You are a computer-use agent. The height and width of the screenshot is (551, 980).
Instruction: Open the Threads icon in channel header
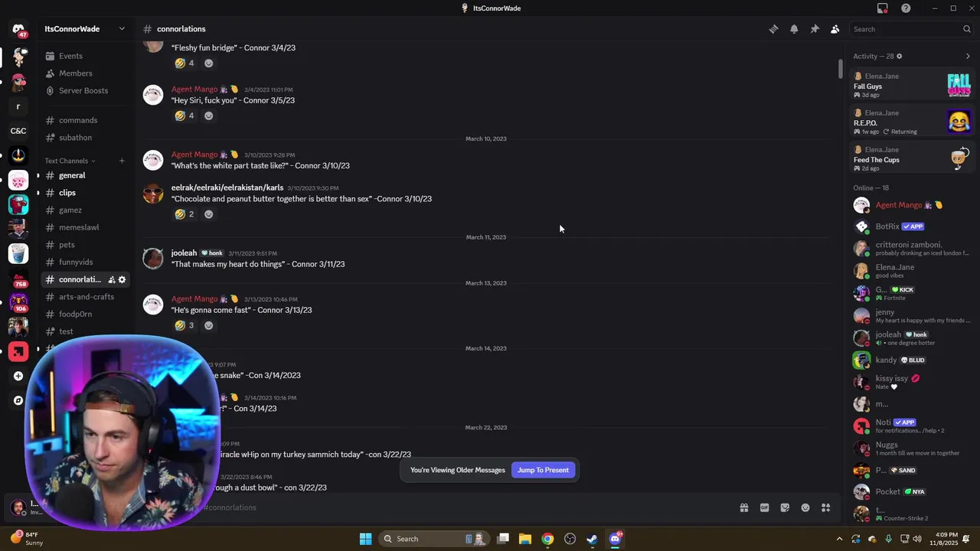click(x=774, y=29)
